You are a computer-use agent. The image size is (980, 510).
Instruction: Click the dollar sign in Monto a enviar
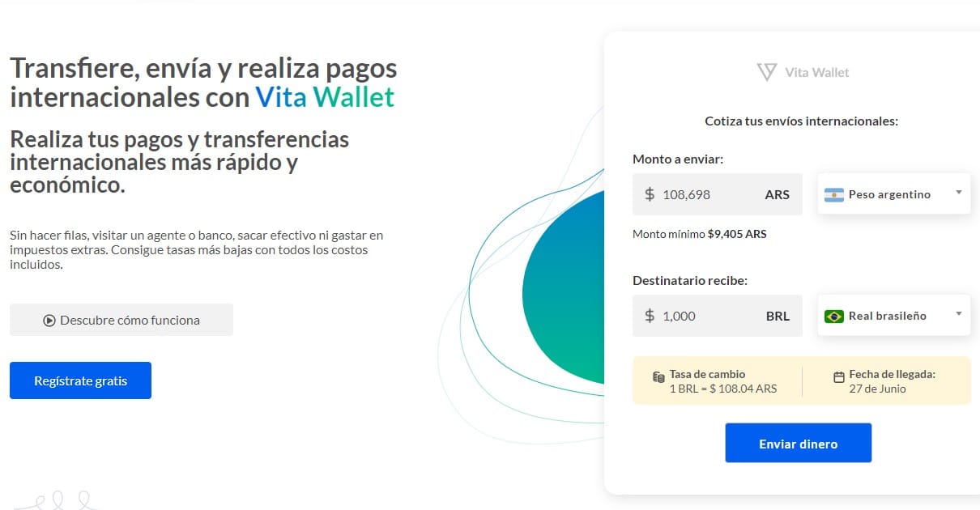pyautogui.click(x=650, y=194)
